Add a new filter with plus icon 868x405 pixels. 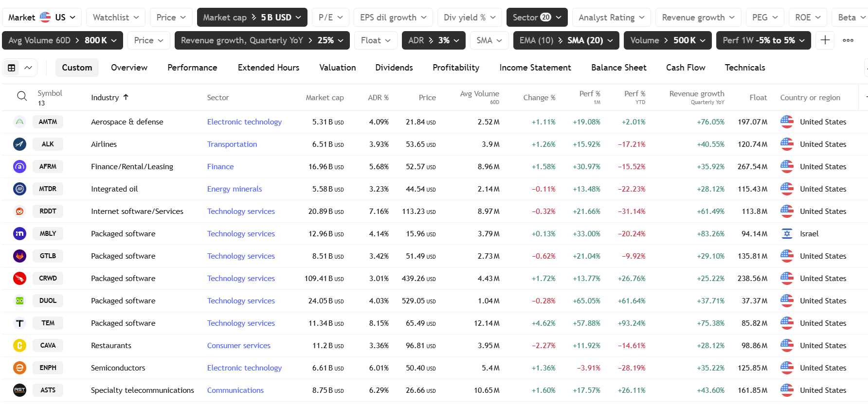(x=825, y=40)
